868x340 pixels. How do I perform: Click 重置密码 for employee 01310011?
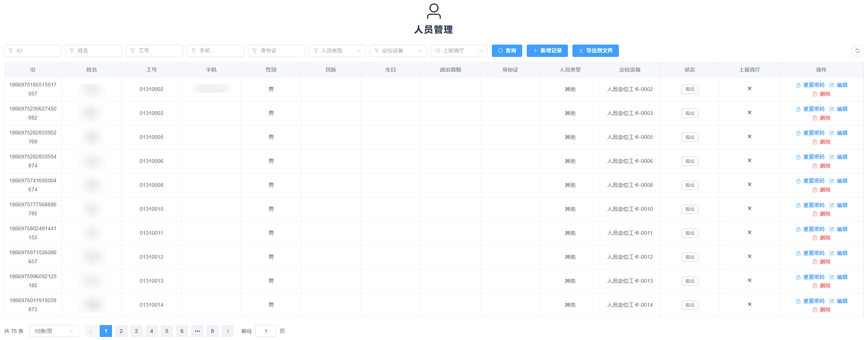pos(810,229)
